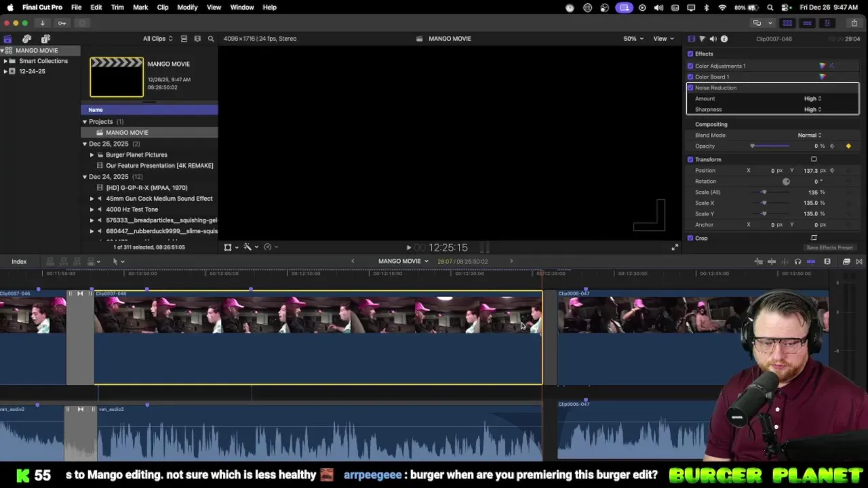Toggle the Crop checkbox
Viewport: 868px width, 488px height.
click(x=690, y=238)
